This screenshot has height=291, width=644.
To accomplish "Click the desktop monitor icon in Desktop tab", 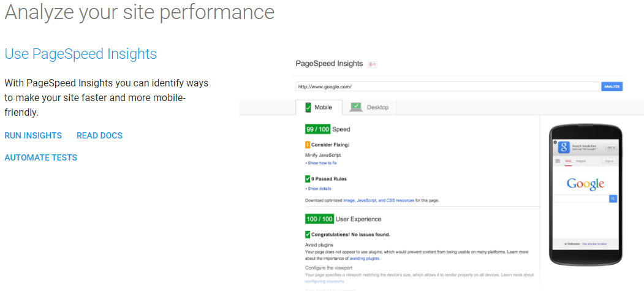I will tap(356, 107).
